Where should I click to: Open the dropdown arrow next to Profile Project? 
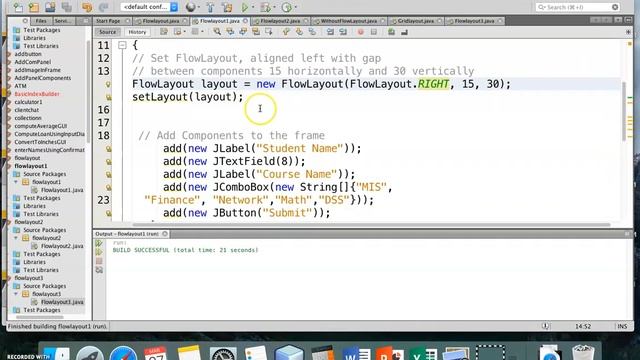coord(296,7)
